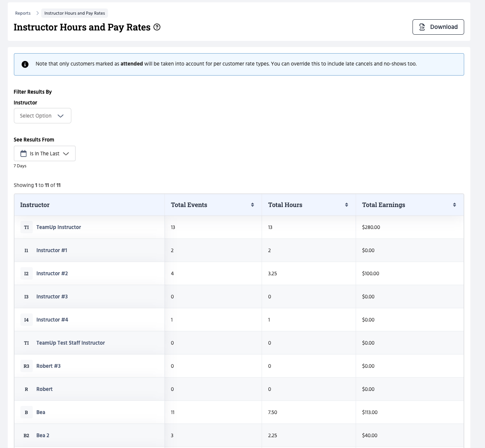Screen dimensions: 485x448
Task: Open the Instructor #1 profile link
Action: click(x=52, y=250)
